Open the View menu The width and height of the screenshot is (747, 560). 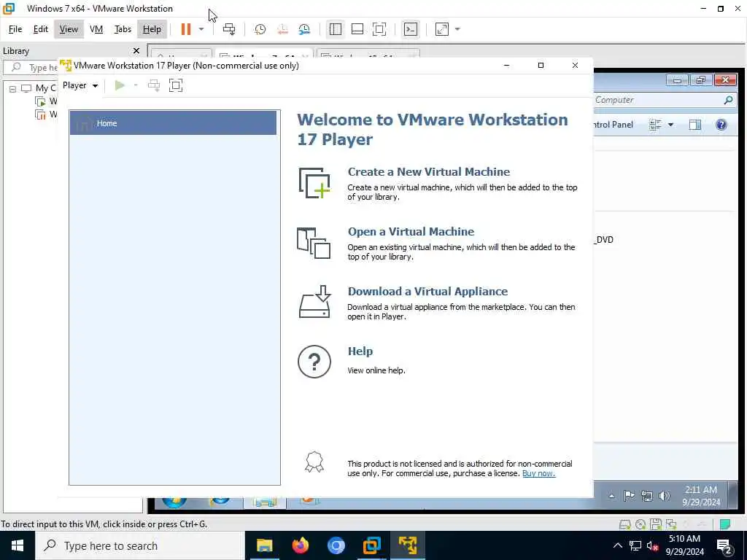[69, 29]
